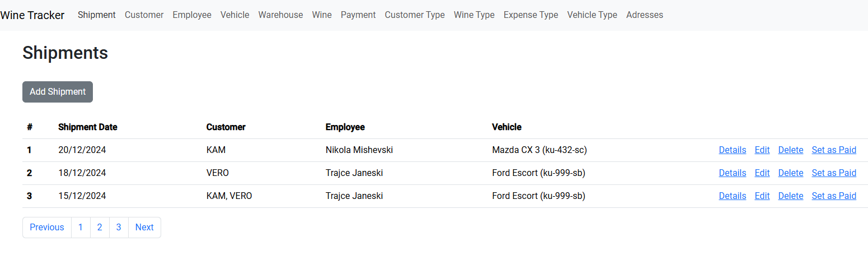Viewport: 868px width, 269px height.
Task: Open the Payment page
Action: point(358,15)
